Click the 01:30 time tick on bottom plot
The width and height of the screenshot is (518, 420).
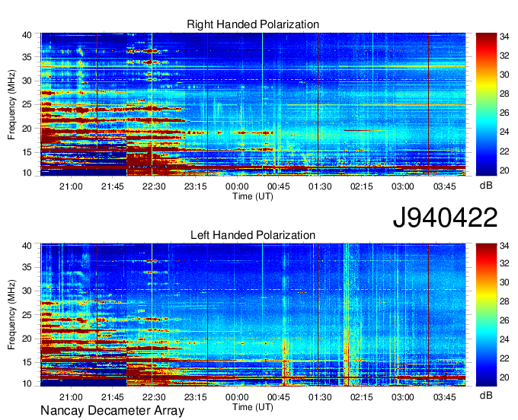320,397
